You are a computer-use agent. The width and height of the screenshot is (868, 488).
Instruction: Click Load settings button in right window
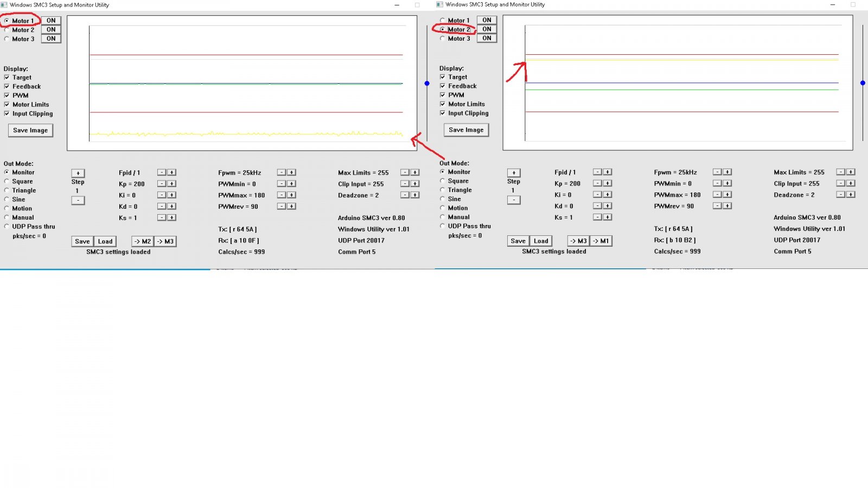click(541, 241)
